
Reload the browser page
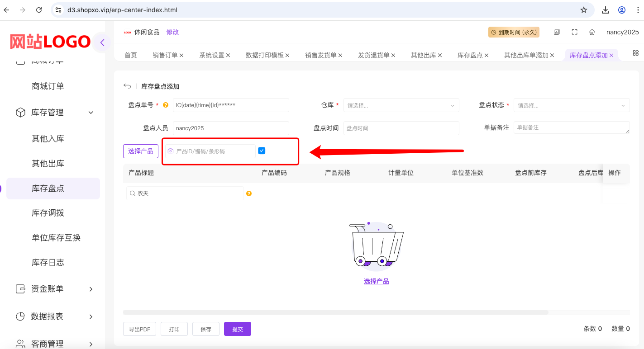click(x=39, y=10)
